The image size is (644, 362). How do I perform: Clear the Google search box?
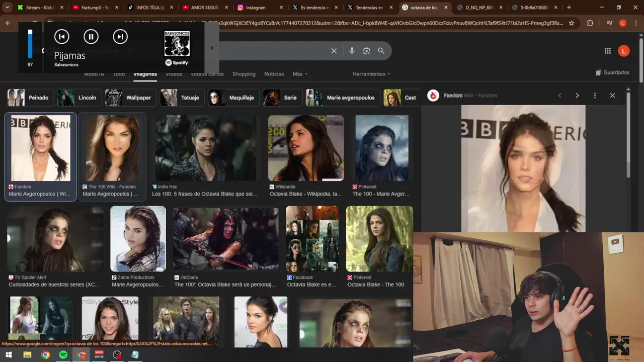point(334,51)
